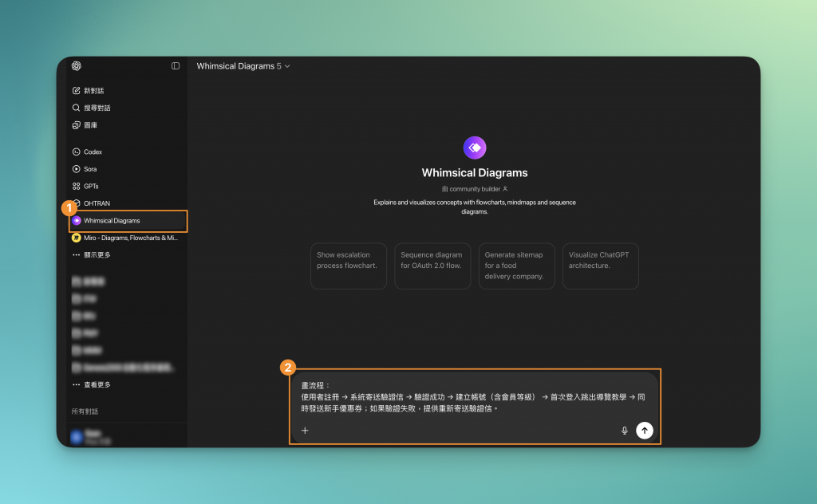Choose 'Sequence diagram for OAuth 2.0 flow' prompt

(432, 266)
